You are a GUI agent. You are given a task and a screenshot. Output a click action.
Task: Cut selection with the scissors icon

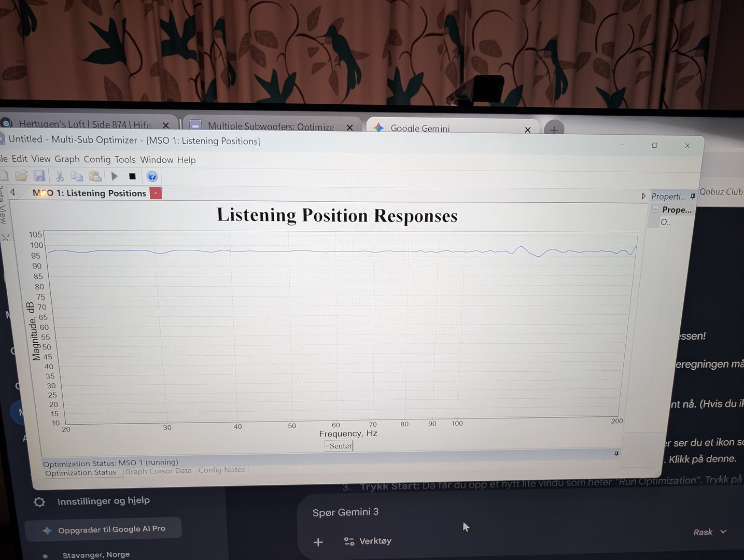pyautogui.click(x=60, y=176)
